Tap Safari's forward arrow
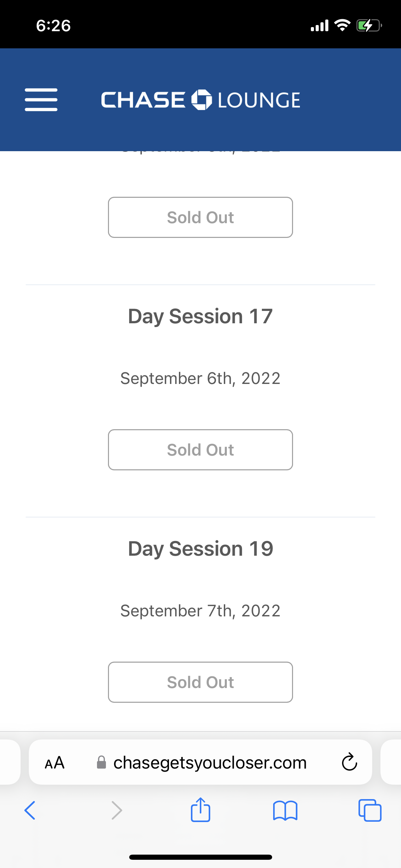The image size is (401, 868). [x=117, y=810]
